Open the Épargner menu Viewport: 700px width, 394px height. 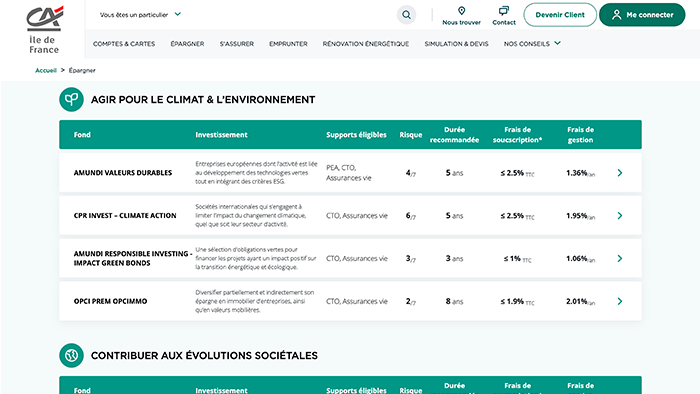187,44
